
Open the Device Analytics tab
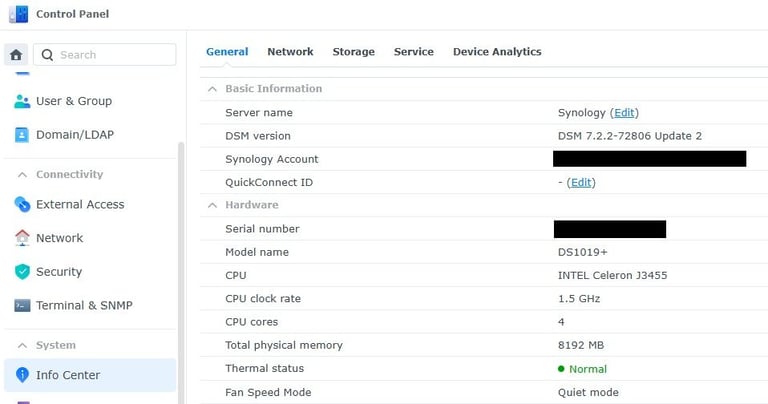click(x=497, y=51)
